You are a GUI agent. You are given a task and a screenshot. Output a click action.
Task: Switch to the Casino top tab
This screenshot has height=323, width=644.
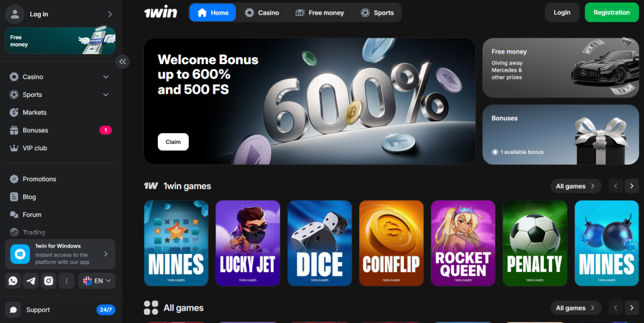(x=262, y=13)
